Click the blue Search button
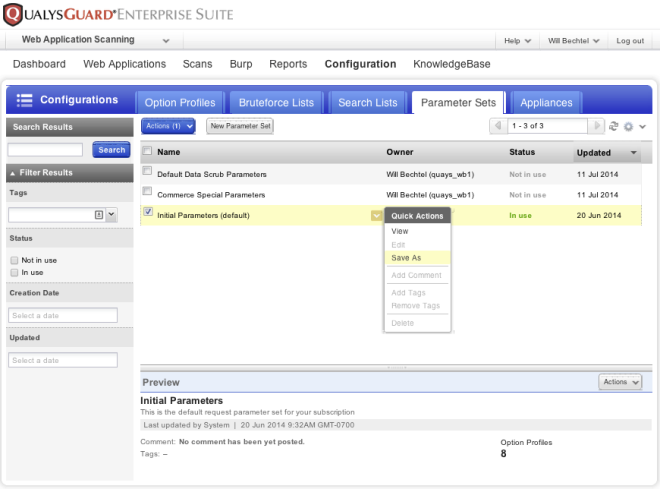660x489 pixels. click(111, 150)
